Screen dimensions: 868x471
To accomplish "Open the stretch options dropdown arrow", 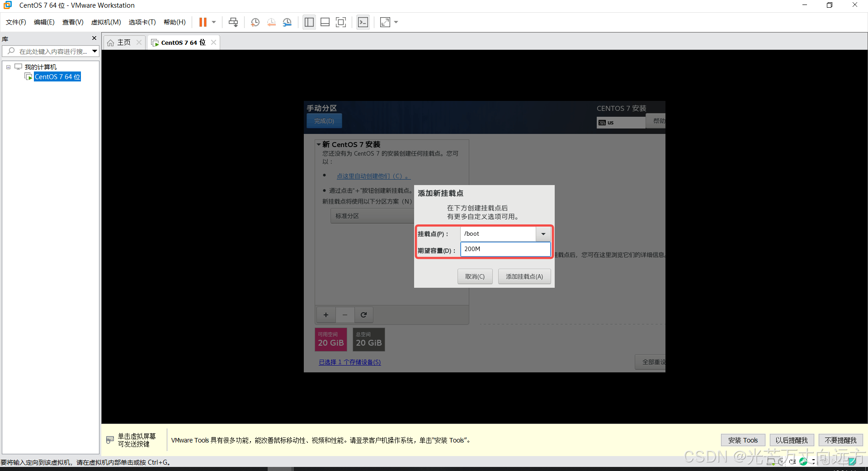I will 396,22.
